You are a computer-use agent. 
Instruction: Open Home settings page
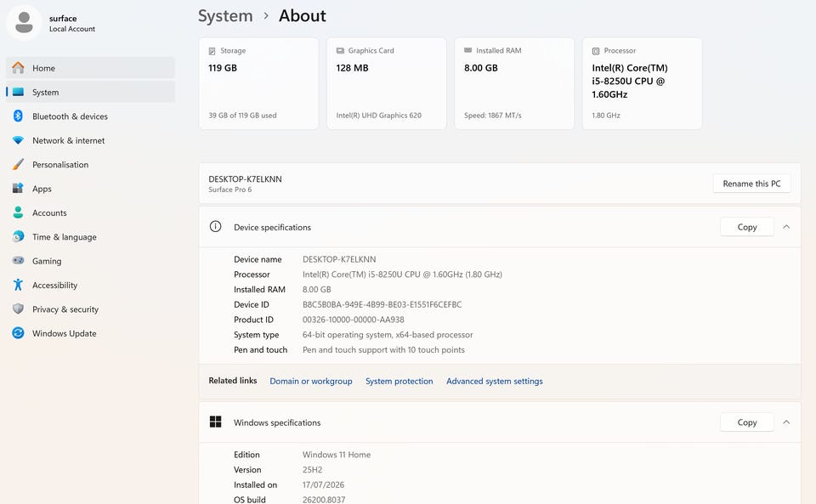point(91,68)
